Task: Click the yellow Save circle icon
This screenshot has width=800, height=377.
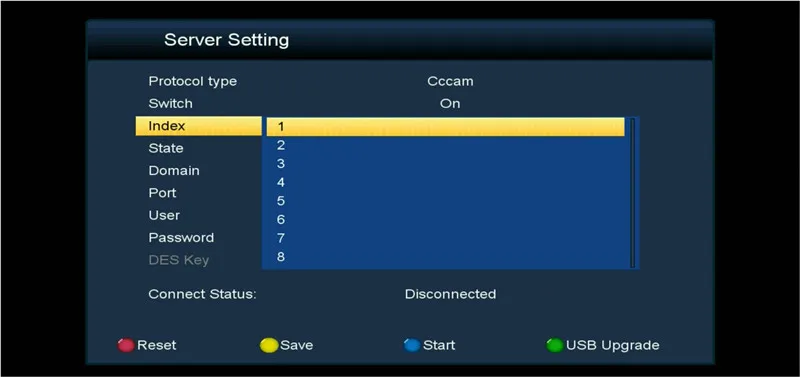Action: click(269, 345)
